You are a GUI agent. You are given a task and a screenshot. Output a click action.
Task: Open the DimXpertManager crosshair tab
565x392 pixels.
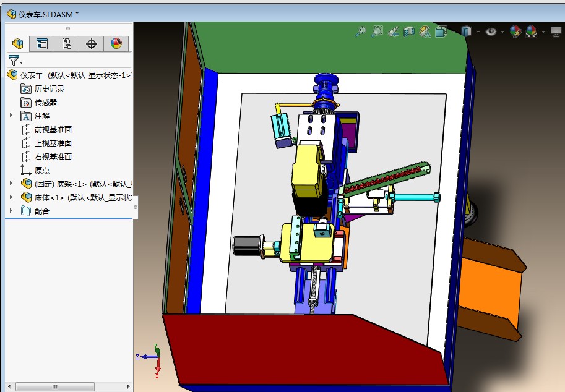click(x=92, y=43)
